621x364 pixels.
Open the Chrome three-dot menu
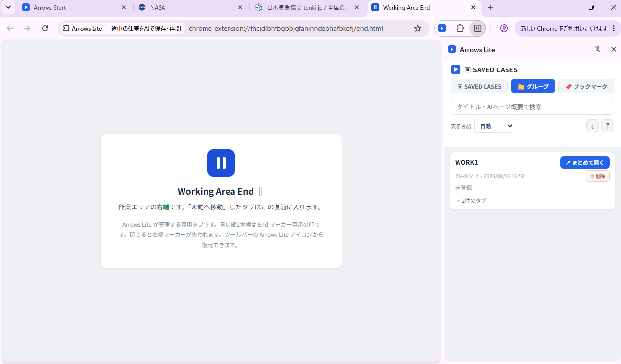pos(613,28)
